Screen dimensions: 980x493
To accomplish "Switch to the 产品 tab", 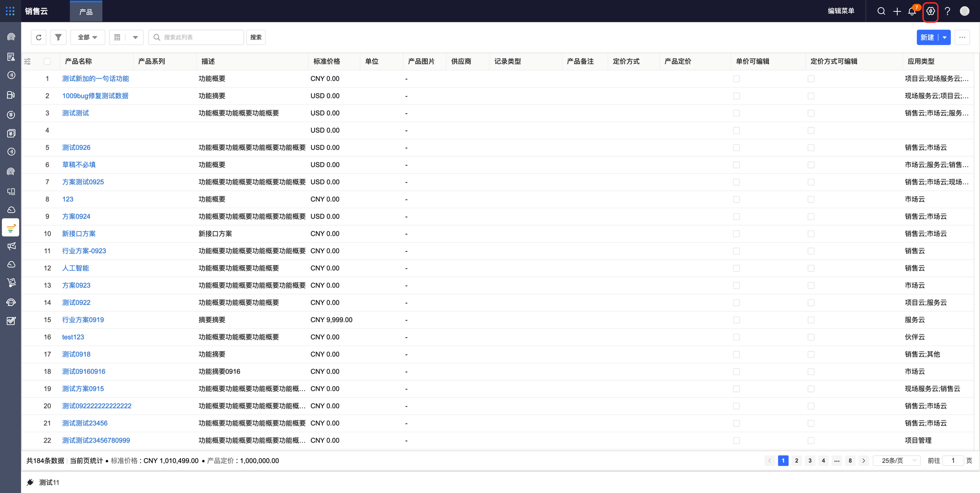I will click(x=86, y=12).
